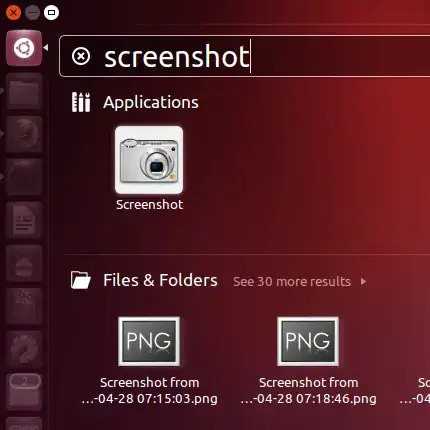Open Ubuntu Software Center bag icon
The height and width of the screenshot is (430, 430).
[x=24, y=263]
